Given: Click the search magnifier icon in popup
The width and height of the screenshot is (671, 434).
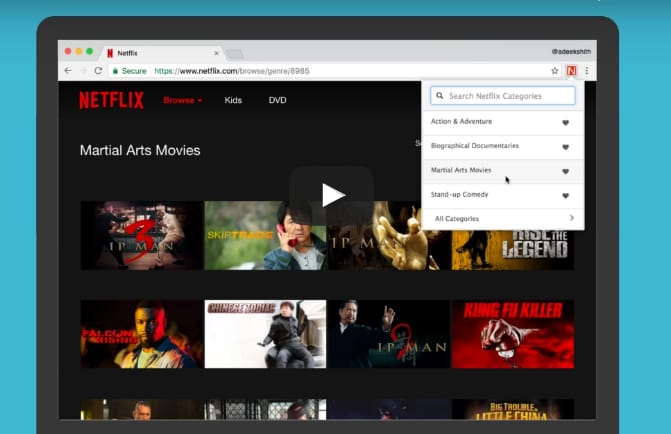Looking at the screenshot, I should [x=439, y=96].
